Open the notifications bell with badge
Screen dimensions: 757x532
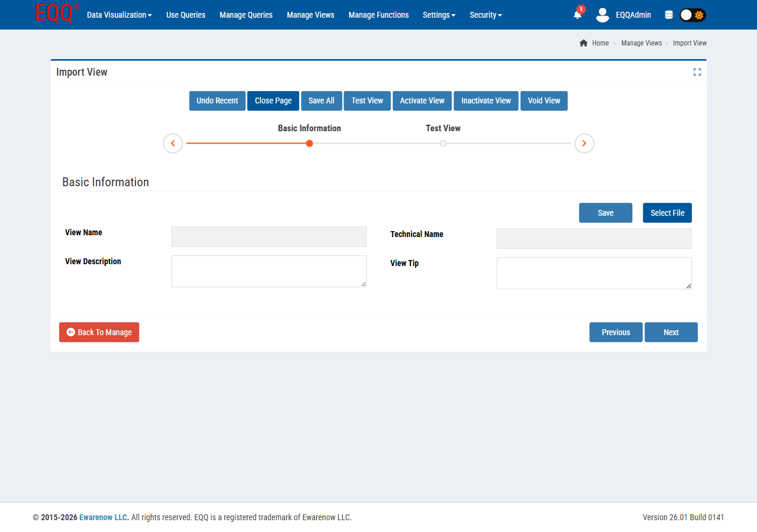pos(577,16)
